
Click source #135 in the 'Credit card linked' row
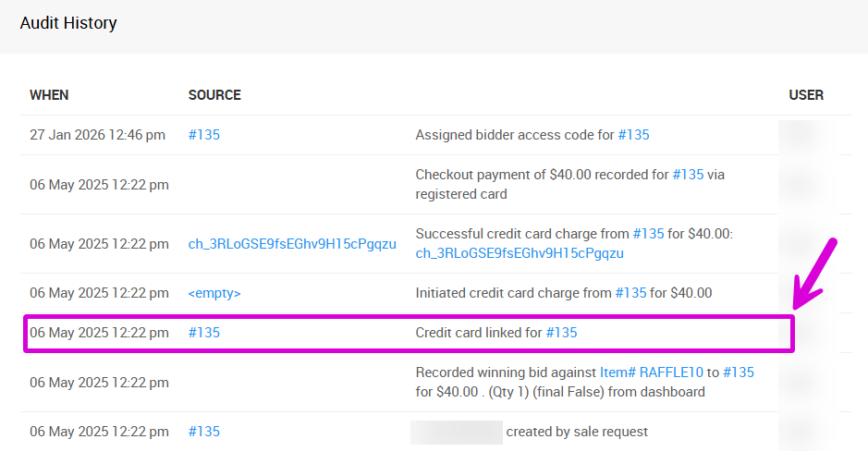click(x=204, y=333)
